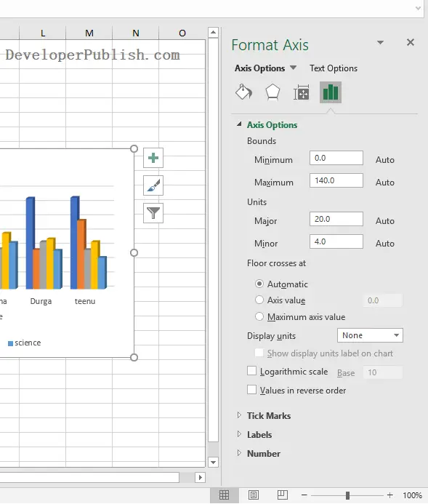Image resolution: width=428 pixels, height=504 pixels.
Task: Select column N header
Action: [x=136, y=33]
